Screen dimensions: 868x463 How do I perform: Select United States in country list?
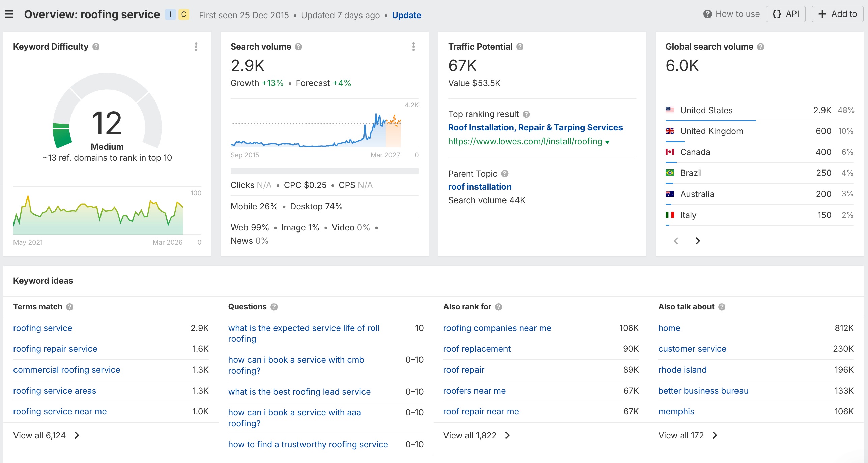706,110
